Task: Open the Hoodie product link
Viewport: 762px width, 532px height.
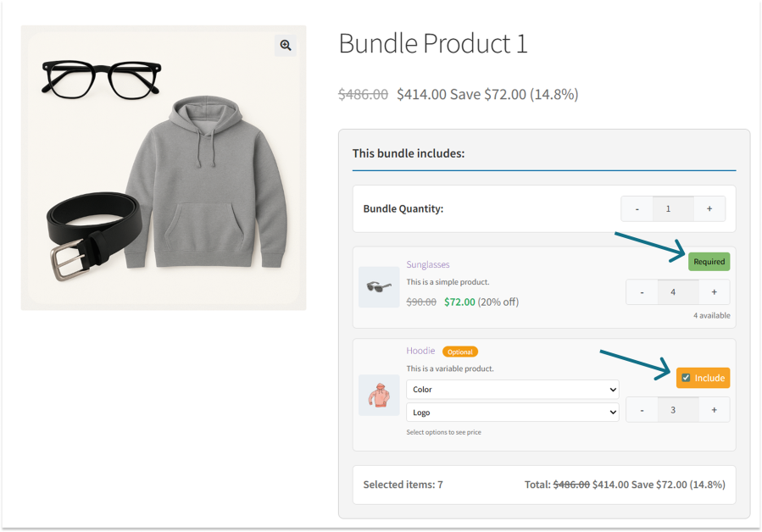Action: 420,351
